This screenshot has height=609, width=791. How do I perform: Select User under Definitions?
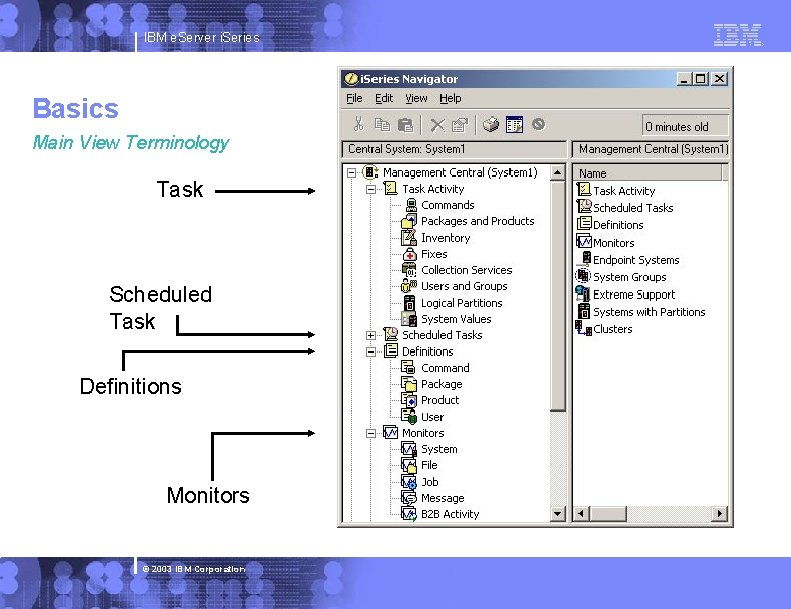point(432,417)
